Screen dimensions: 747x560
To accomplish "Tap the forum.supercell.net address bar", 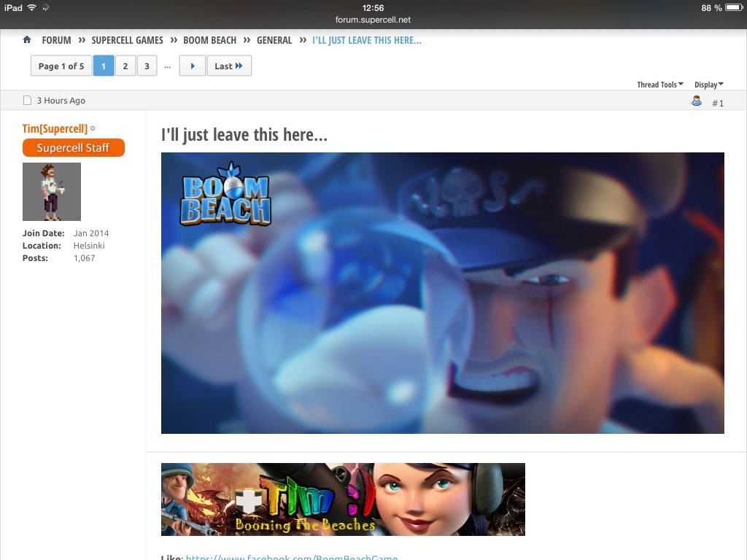I will [373, 20].
